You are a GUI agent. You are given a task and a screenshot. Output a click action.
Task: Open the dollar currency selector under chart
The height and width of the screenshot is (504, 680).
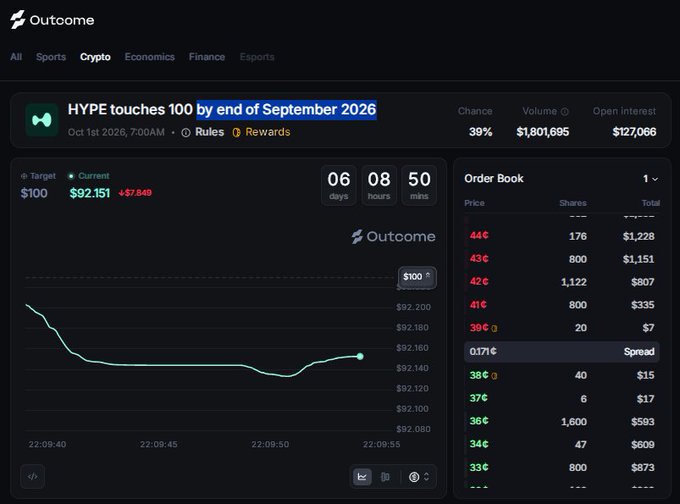(x=419, y=477)
